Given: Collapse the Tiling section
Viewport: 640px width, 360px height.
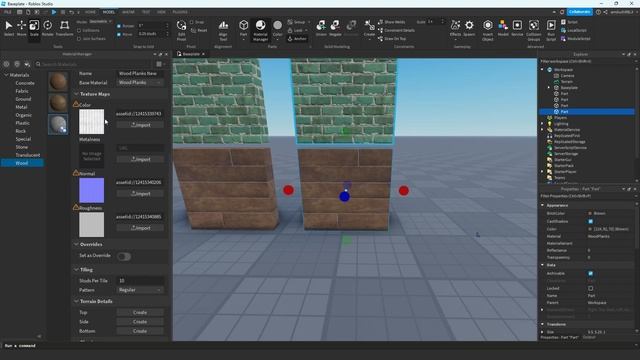Looking at the screenshot, I should pyautogui.click(x=76, y=270).
